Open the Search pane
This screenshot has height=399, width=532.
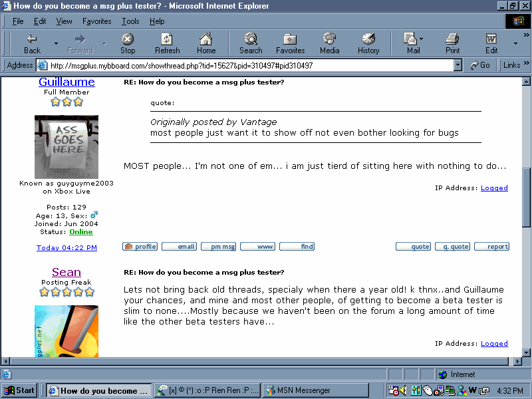click(251, 44)
